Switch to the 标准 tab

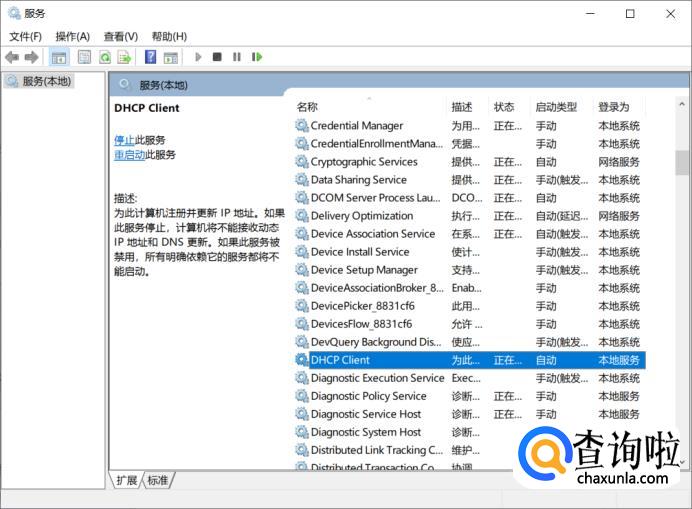pyautogui.click(x=158, y=481)
